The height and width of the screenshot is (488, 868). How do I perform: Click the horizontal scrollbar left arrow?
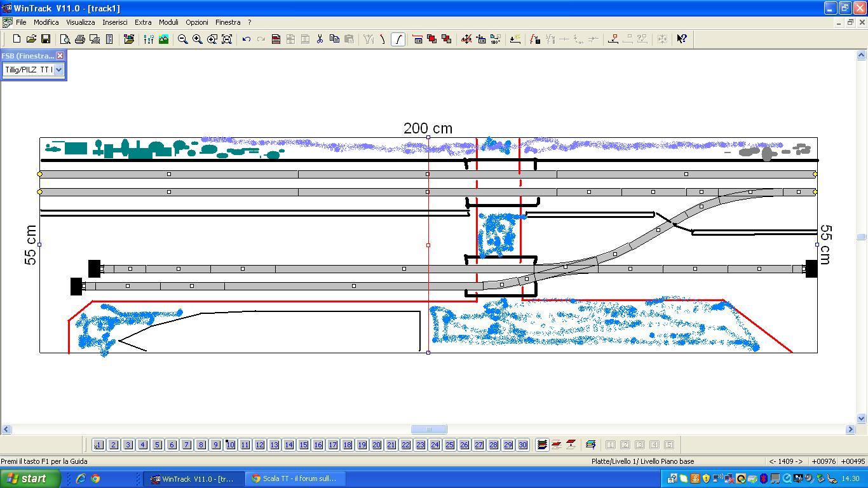6,430
